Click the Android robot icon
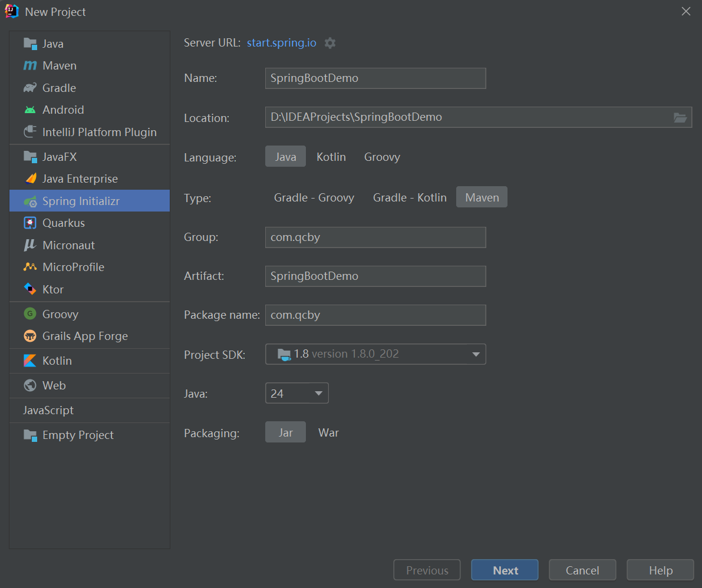 [30, 110]
